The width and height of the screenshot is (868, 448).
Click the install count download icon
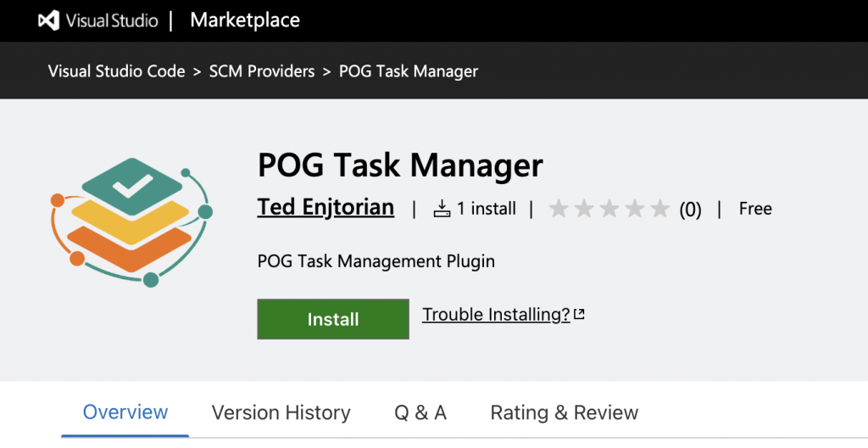pyautogui.click(x=442, y=209)
